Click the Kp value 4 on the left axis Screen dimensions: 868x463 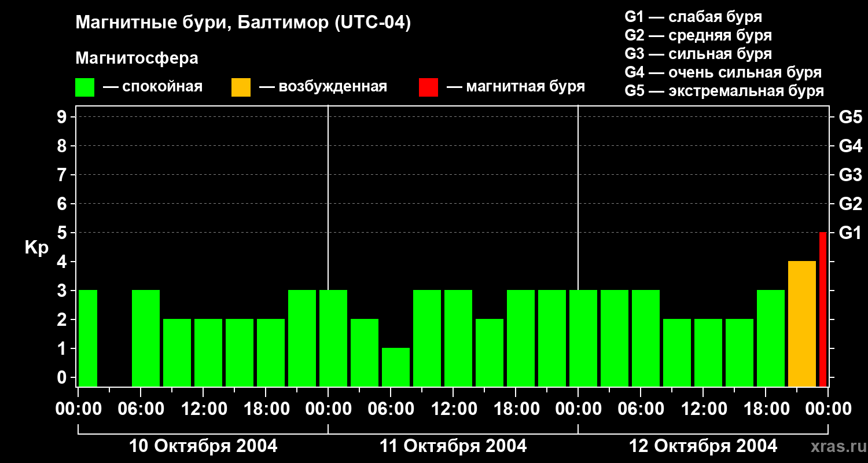[x=63, y=262]
